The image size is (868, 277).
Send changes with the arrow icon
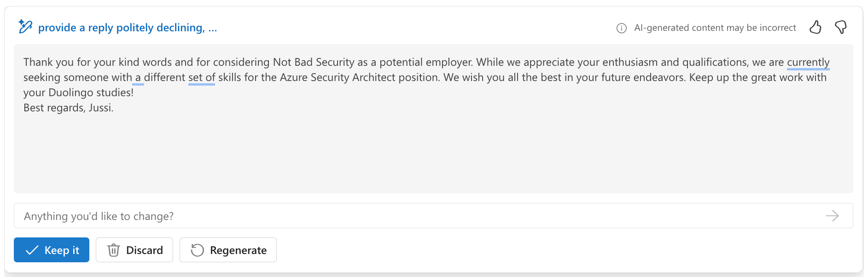(x=833, y=216)
